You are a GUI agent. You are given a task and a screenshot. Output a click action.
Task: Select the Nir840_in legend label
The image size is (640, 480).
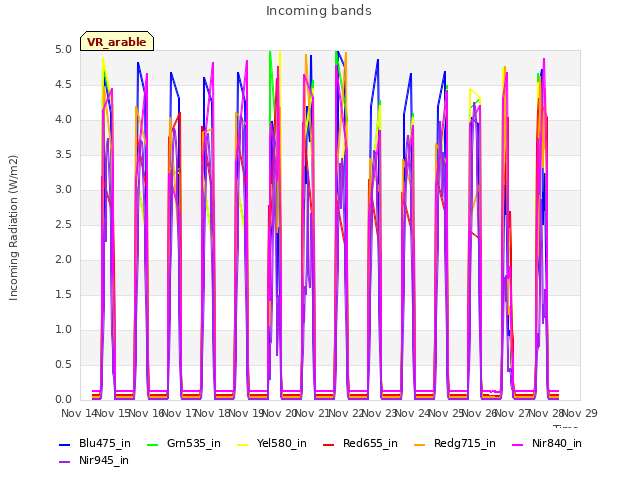coord(557,444)
